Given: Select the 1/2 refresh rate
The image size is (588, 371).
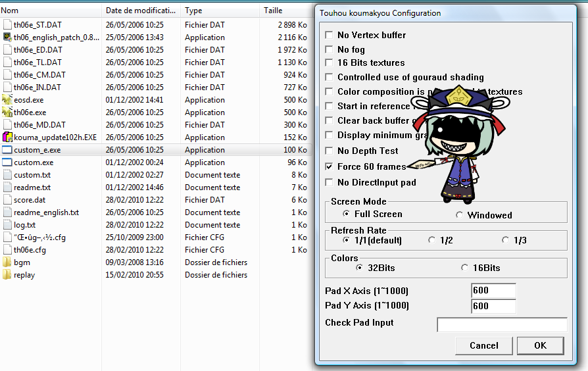Looking at the screenshot, I should pos(431,240).
